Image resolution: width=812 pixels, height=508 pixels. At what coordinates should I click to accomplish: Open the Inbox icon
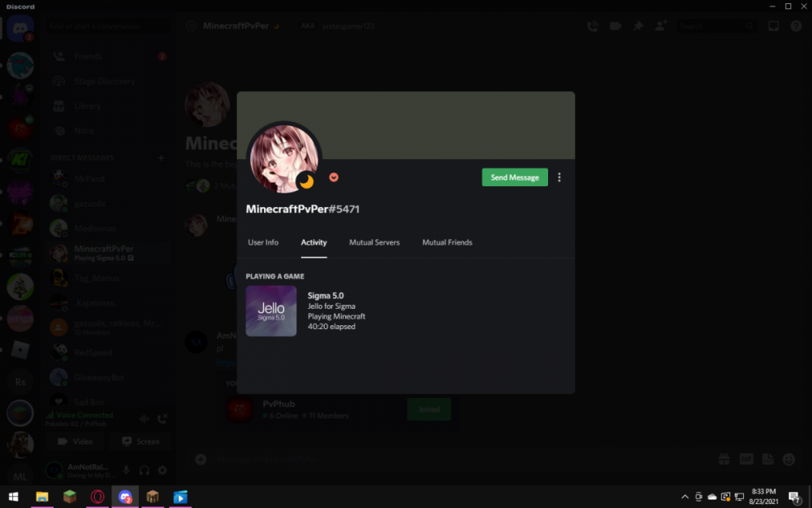[x=773, y=26]
